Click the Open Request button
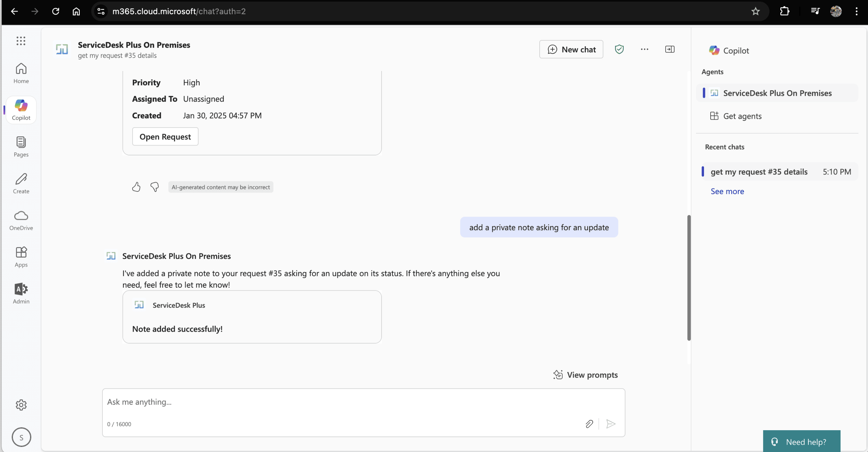868x452 pixels. pos(165,137)
